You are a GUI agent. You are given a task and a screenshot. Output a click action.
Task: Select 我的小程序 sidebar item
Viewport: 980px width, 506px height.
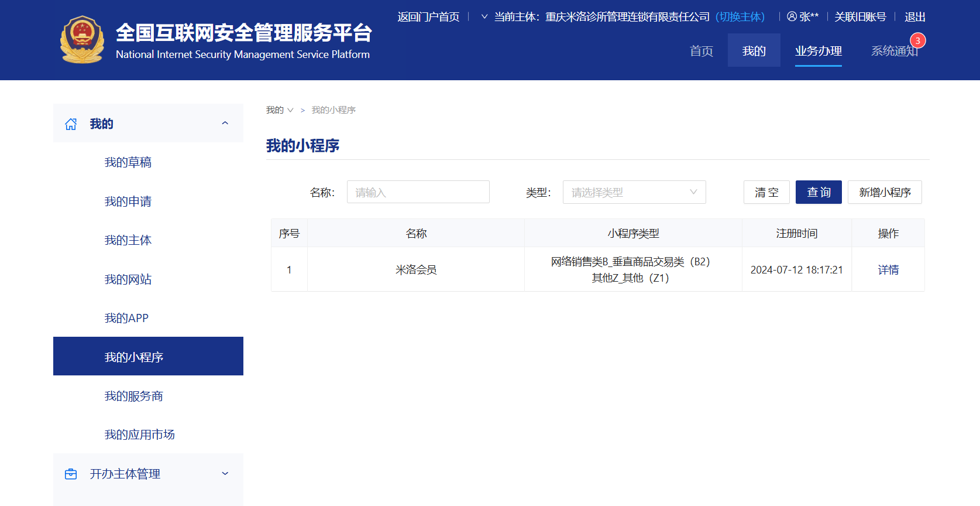click(x=148, y=356)
